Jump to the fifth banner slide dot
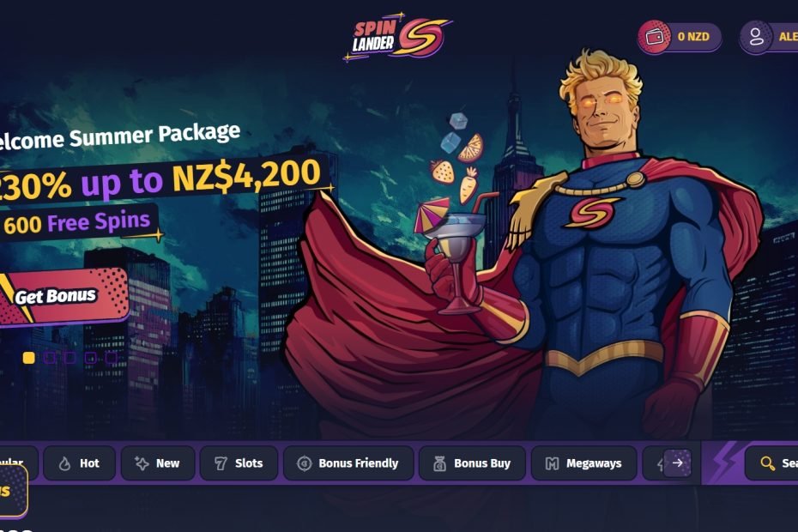 (x=111, y=358)
